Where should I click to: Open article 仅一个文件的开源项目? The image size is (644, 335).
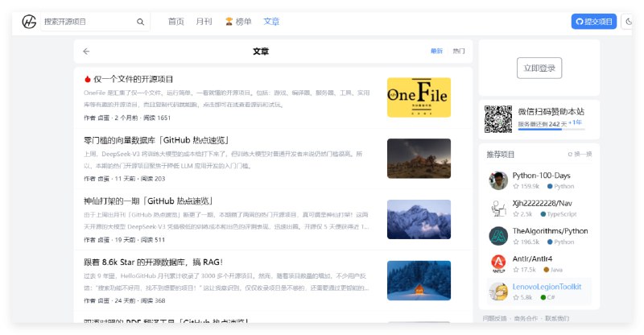(133, 79)
